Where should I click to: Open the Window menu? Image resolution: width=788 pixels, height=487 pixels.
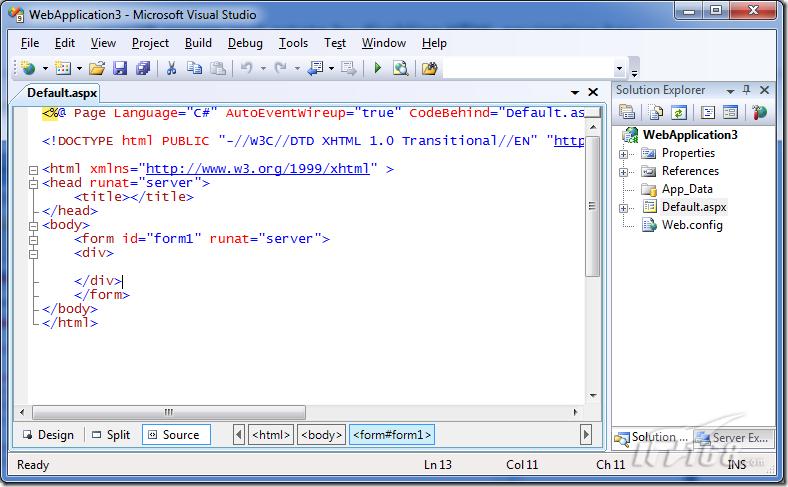[383, 43]
